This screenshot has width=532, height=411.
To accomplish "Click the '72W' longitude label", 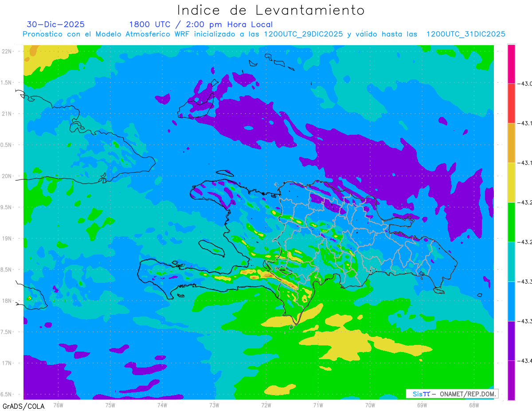I will 266,405.
